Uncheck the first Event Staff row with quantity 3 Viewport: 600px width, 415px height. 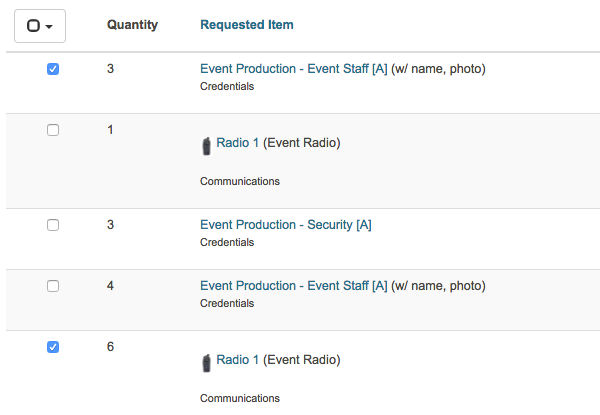[x=53, y=69]
